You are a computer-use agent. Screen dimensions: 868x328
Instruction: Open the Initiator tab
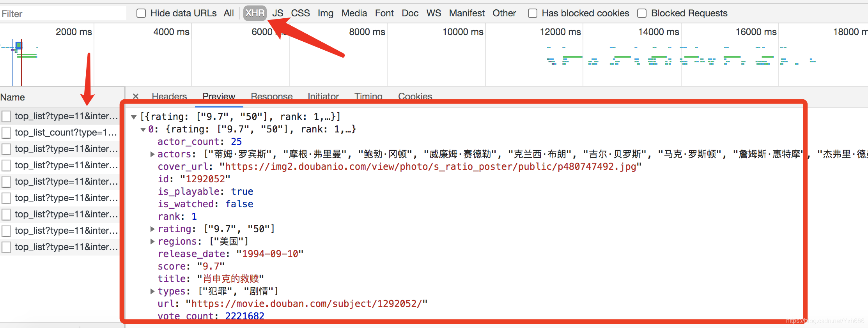click(323, 96)
